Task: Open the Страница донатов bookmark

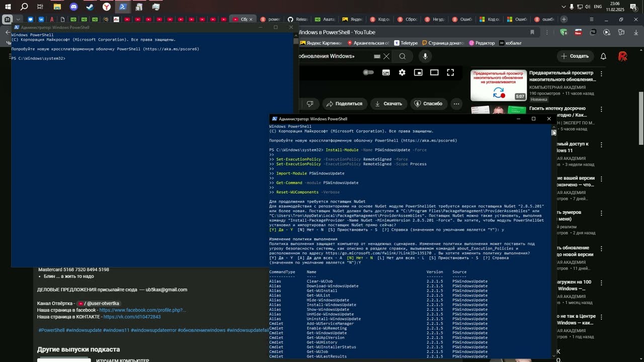Action: [x=443, y=43]
